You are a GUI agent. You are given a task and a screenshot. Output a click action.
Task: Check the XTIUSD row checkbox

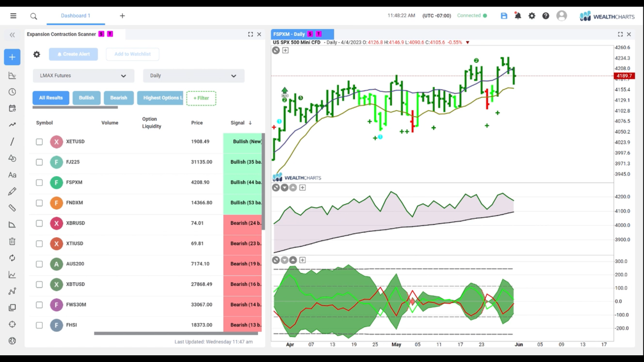(x=39, y=244)
